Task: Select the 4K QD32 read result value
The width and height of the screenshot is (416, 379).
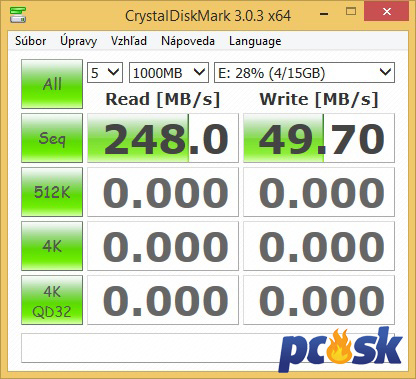Action: coord(163,300)
